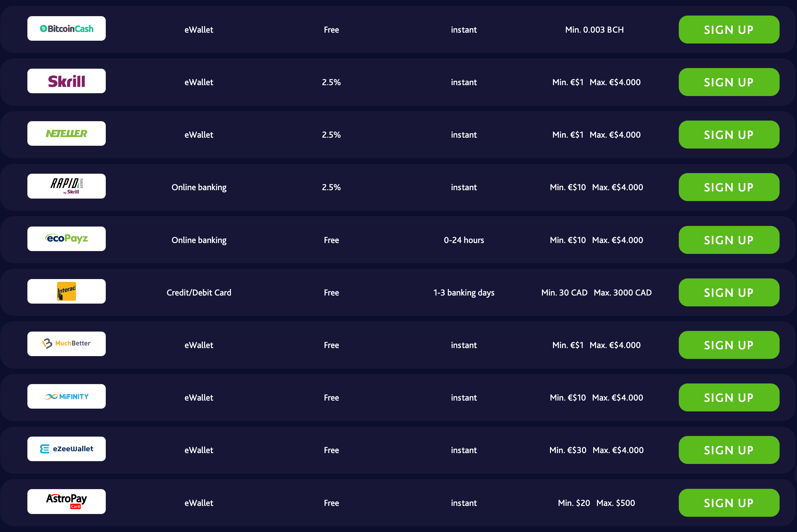797x532 pixels.
Task: Click Sign Up in the eZeeWallet row
Action: [729, 450]
